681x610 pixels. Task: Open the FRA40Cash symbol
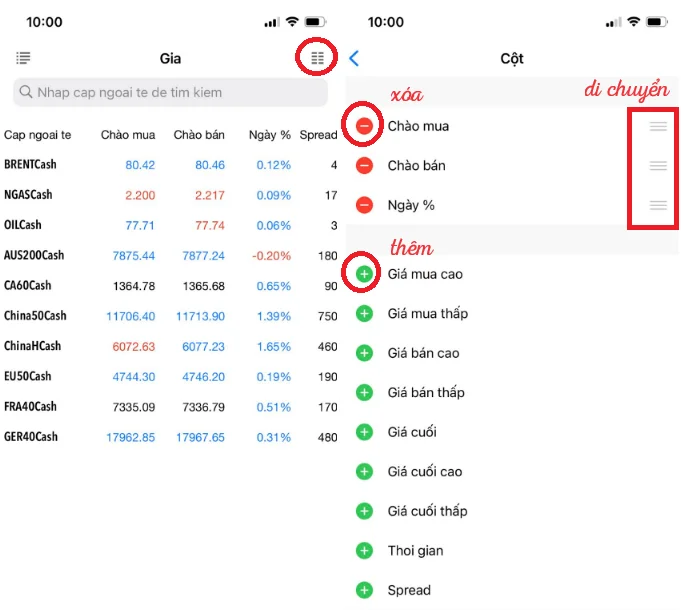30,407
